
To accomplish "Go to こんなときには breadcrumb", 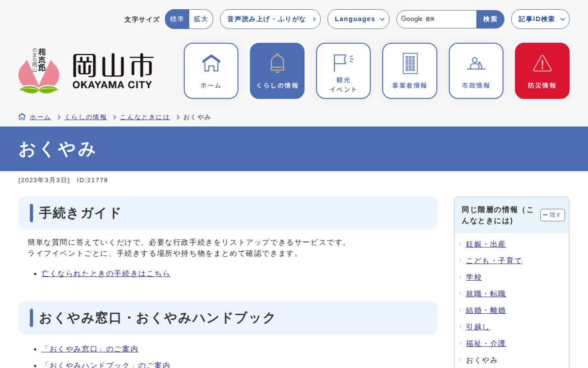I will [x=145, y=117].
